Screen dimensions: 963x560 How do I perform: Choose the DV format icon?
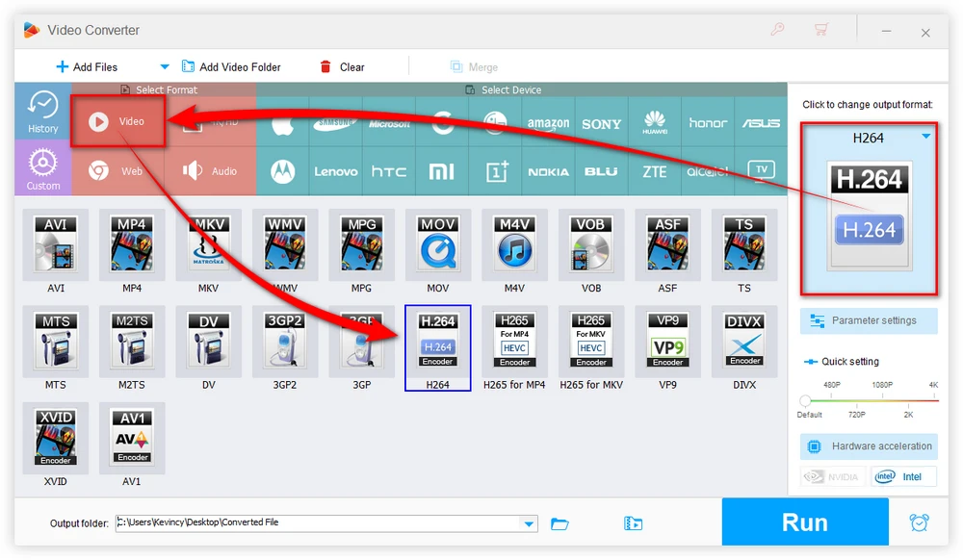pyautogui.click(x=208, y=341)
